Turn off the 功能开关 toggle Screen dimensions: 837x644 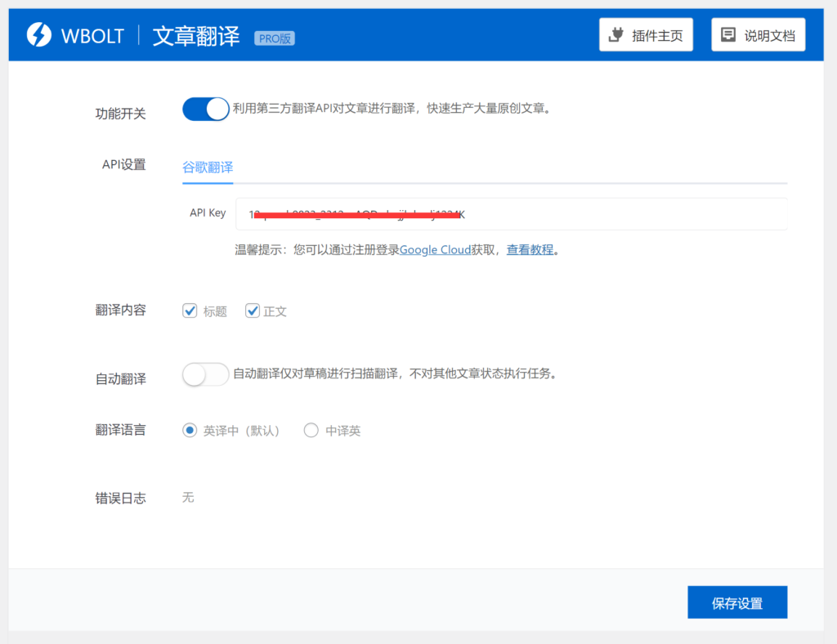[x=206, y=109]
